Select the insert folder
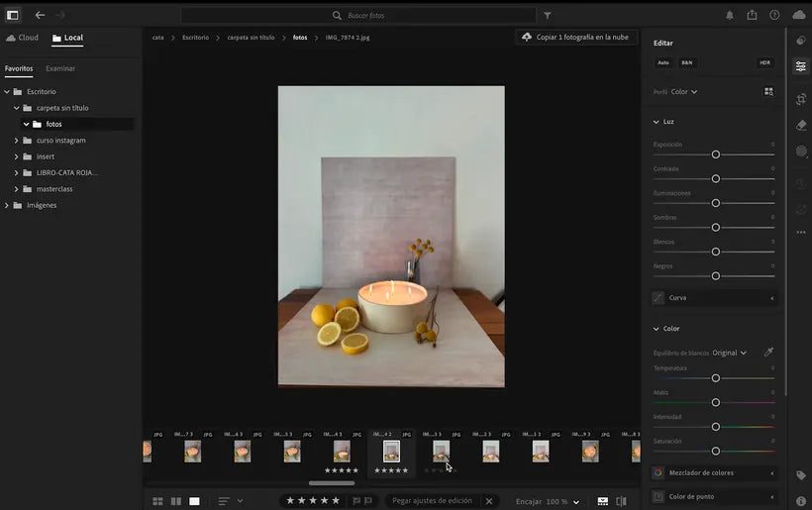 click(45, 156)
